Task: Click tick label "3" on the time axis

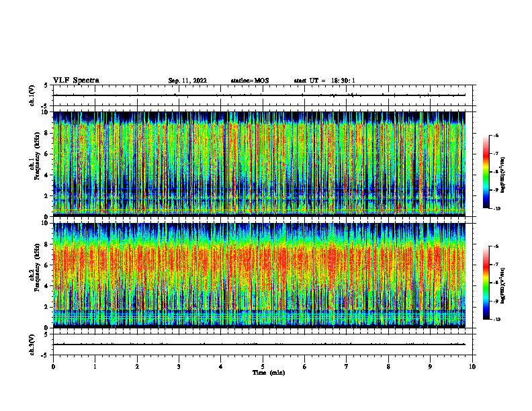Action: tap(179, 367)
